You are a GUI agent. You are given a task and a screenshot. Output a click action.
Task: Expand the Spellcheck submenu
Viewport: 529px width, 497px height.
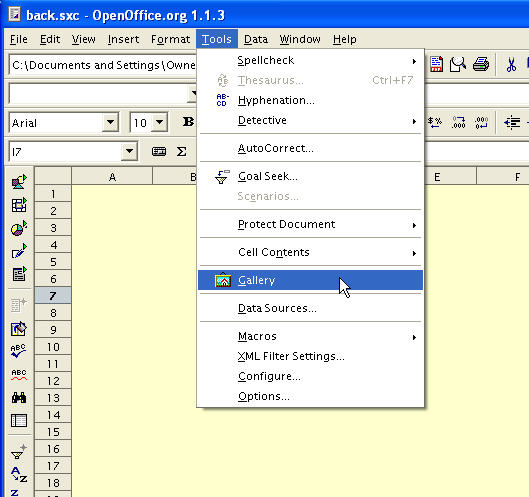coord(310,60)
